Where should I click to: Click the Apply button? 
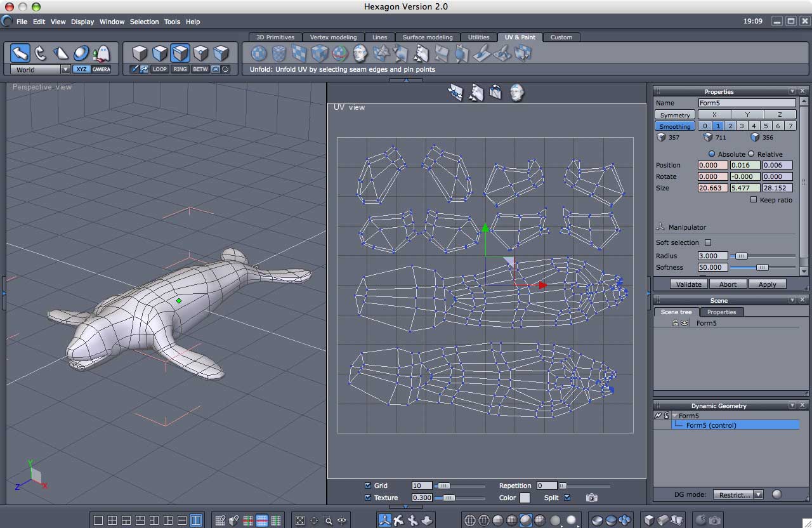tap(767, 284)
